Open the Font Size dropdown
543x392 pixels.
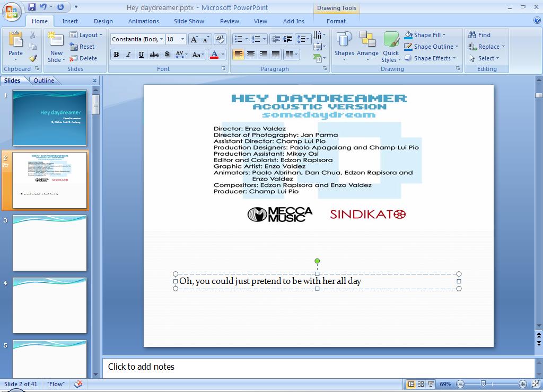tap(182, 39)
